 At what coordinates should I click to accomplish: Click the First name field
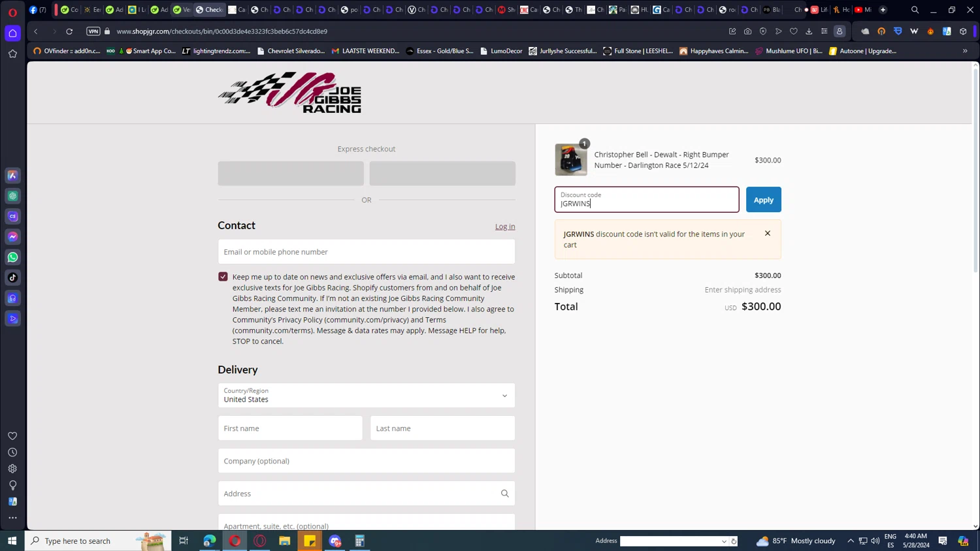[x=290, y=428]
